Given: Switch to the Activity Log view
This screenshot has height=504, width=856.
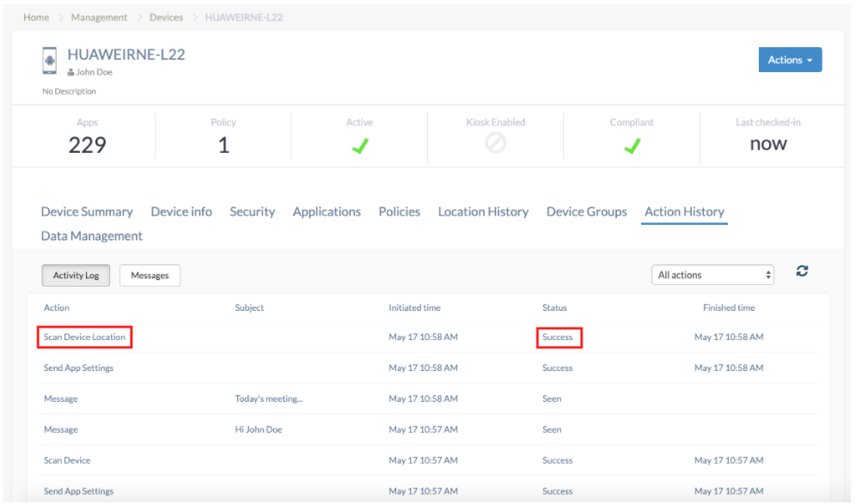Looking at the screenshot, I should 76,276.
